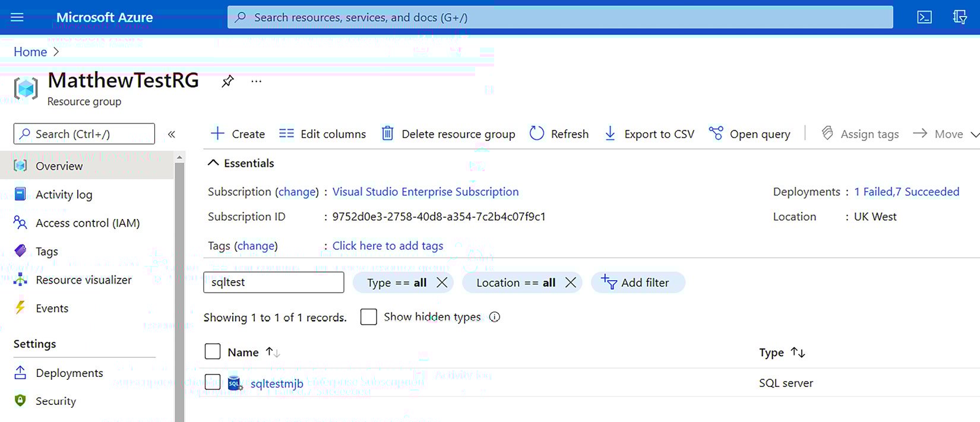This screenshot has height=422, width=980.
Task: Open Security under Settings
Action: [87, 401]
